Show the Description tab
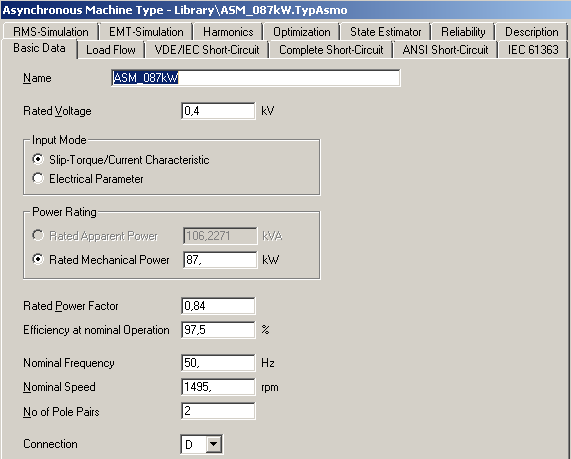Image resolution: width=571 pixels, height=459 pixels. click(531, 32)
